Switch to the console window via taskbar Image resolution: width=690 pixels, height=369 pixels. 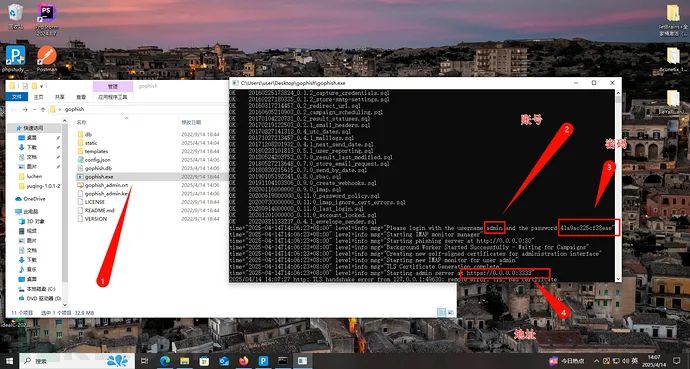tap(283, 361)
